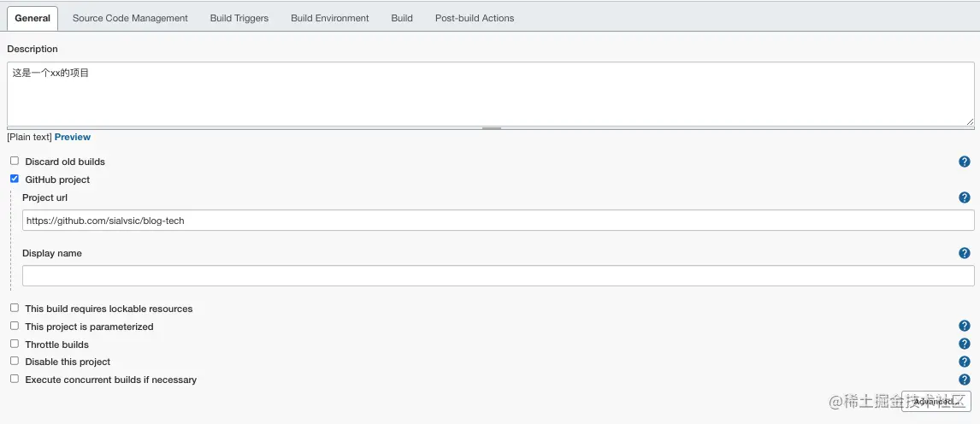Viewport: 980px width, 424px height.
Task: Click the Project url input field
Action: [x=499, y=221]
